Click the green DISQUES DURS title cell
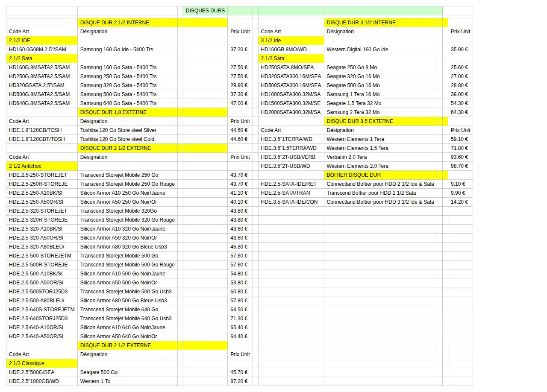 tap(205, 11)
